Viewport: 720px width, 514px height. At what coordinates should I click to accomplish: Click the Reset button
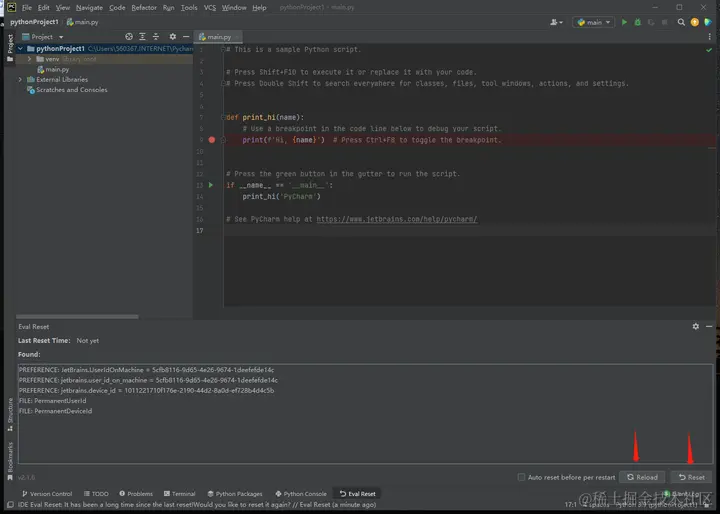692,477
